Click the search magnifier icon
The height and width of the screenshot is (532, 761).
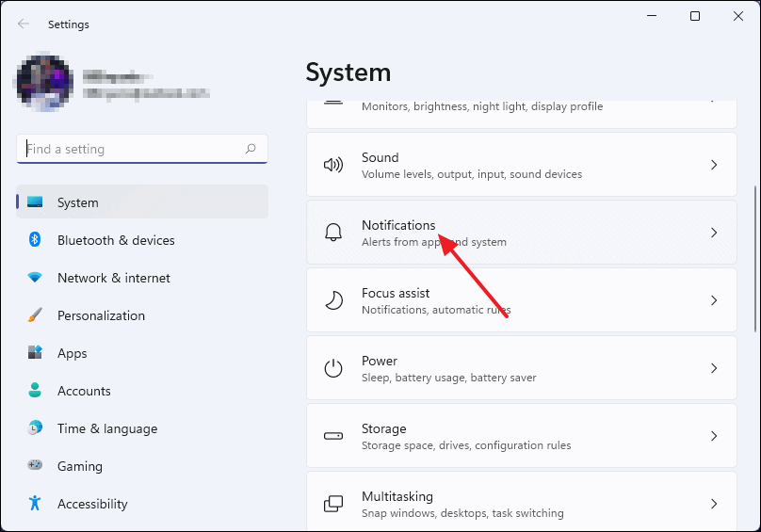(251, 149)
